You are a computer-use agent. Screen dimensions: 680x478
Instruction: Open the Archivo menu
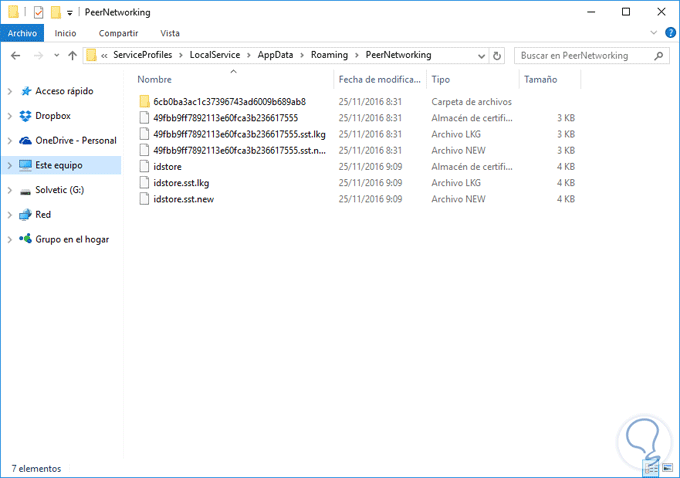point(22,33)
